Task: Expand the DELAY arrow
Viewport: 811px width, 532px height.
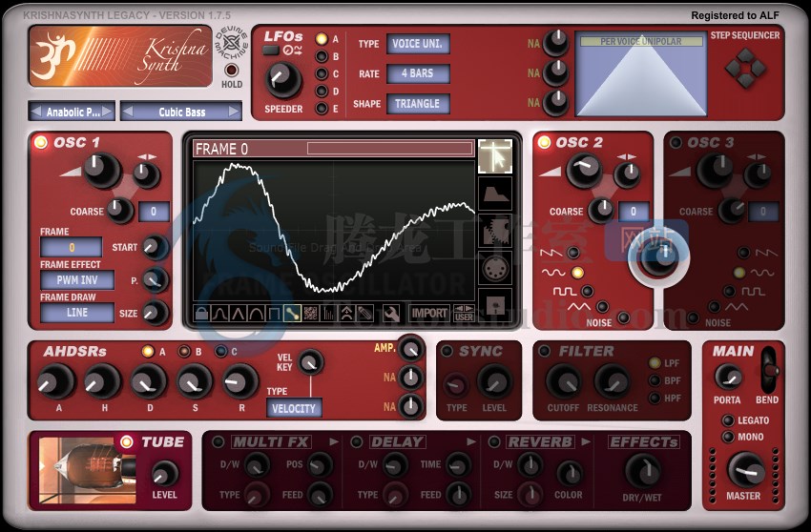Action: (471, 441)
